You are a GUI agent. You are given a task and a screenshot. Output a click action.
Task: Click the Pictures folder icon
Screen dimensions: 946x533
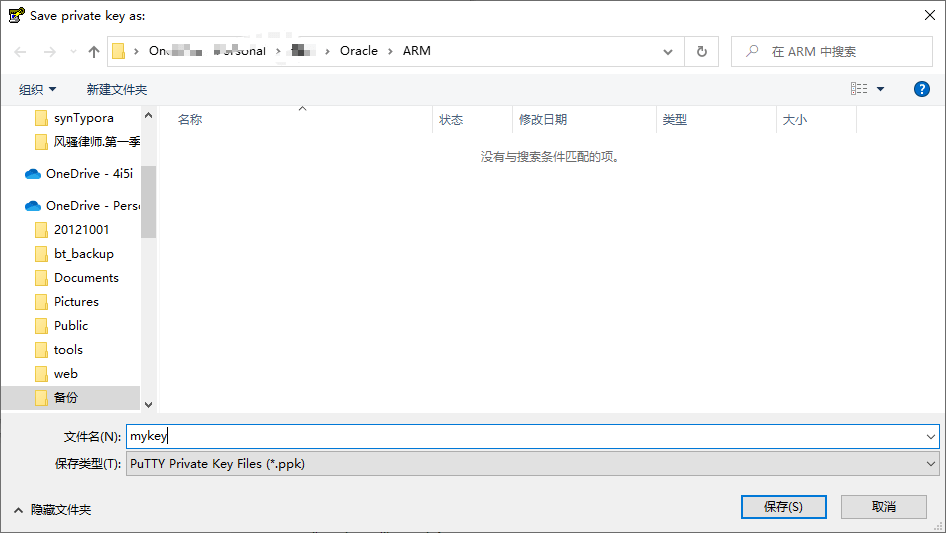click(x=41, y=302)
